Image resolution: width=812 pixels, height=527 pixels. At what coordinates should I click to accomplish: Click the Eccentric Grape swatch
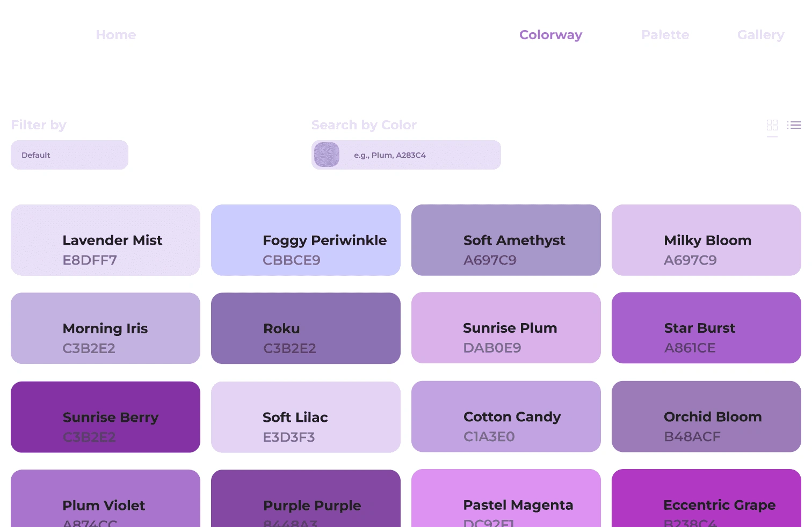coord(706,499)
